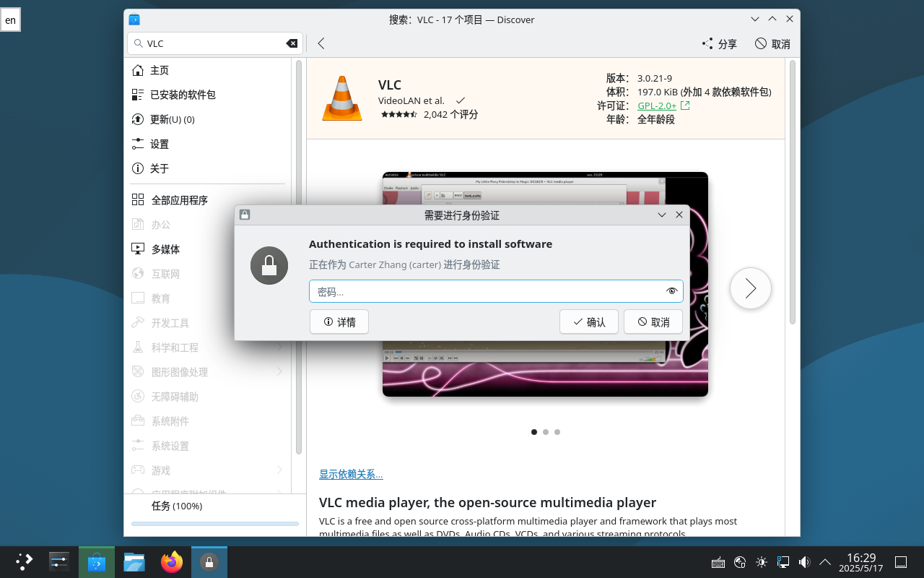Launch Firefox from taskbar
The height and width of the screenshot is (578, 924).
172,562
